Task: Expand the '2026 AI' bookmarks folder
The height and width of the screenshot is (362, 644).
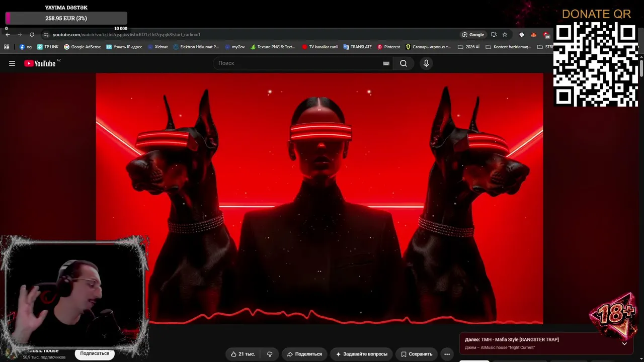Action: click(x=468, y=47)
